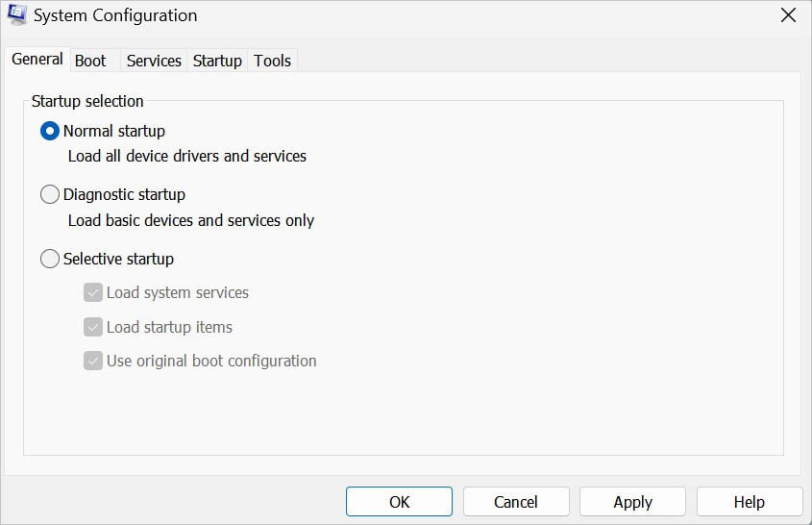Apply the configuration changes
Image resolution: width=812 pixels, height=525 pixels.
coord(632,501)
